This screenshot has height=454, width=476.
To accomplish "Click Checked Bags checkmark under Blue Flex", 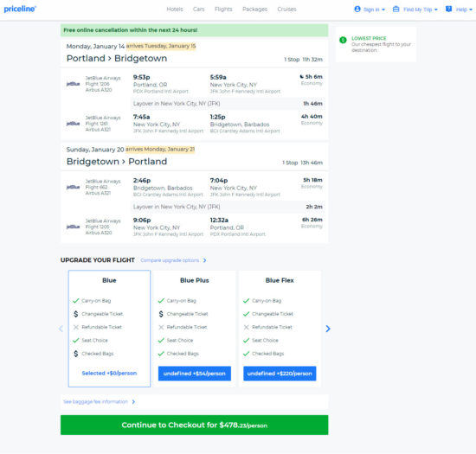I will click(x=246, y=354).
